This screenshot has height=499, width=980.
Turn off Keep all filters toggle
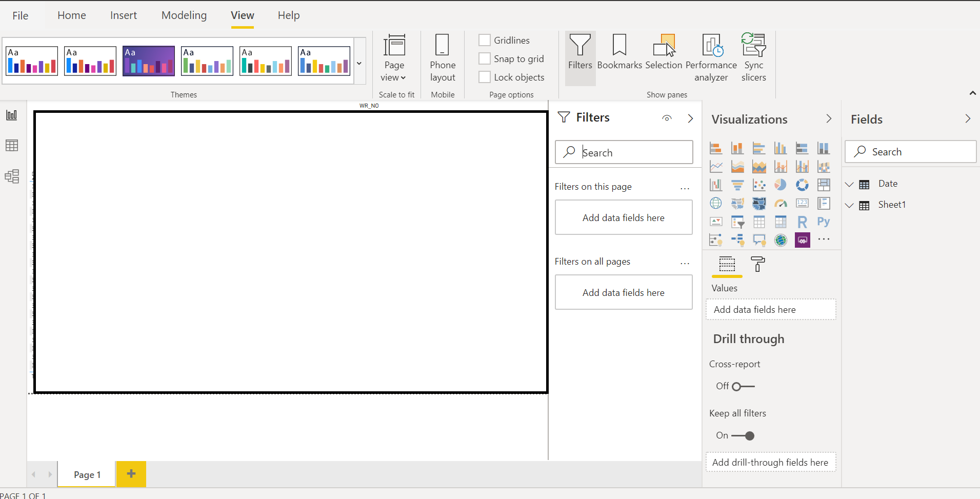(743, 435)
